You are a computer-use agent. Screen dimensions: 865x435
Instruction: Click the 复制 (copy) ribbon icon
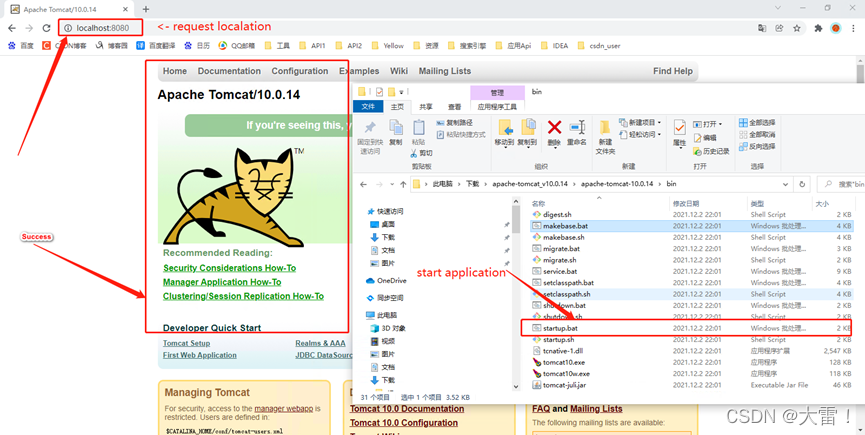[396, 133]
